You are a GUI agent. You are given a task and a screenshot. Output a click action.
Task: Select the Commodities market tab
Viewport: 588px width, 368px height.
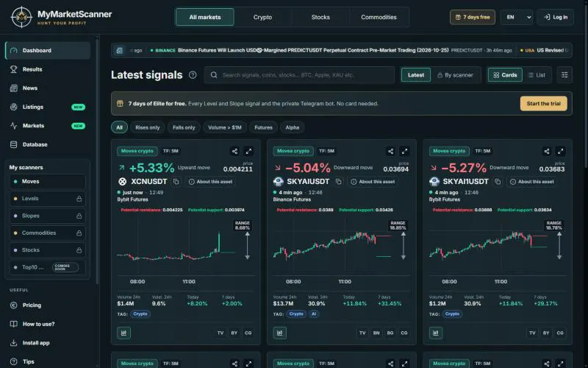click(x=379, y=17)
